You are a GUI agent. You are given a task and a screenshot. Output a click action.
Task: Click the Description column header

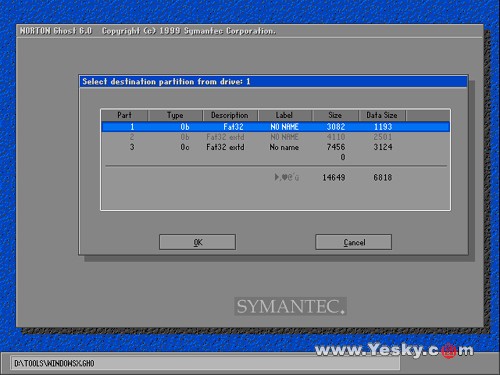pyautogui.click(x=230, y=115)
